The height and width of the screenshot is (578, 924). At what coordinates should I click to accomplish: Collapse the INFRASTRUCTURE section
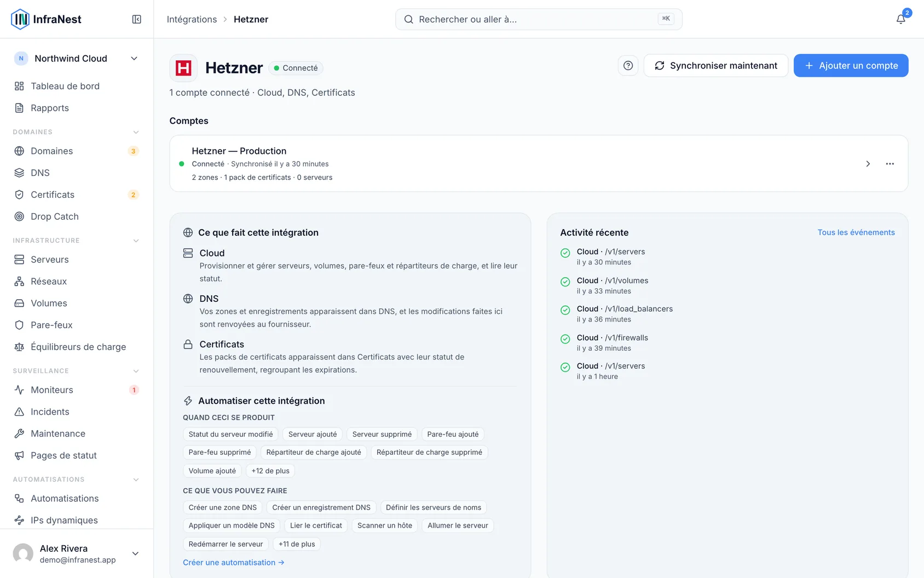point(136,241)
